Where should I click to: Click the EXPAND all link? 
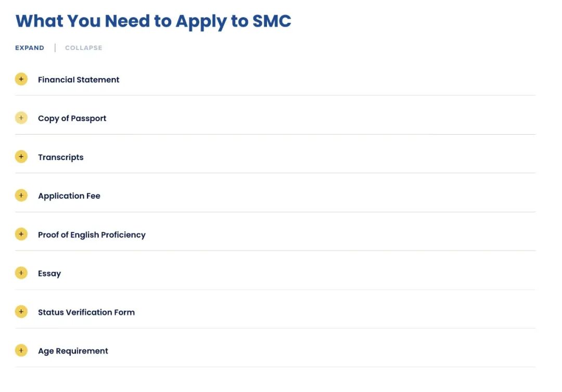(x=30, y=48)
